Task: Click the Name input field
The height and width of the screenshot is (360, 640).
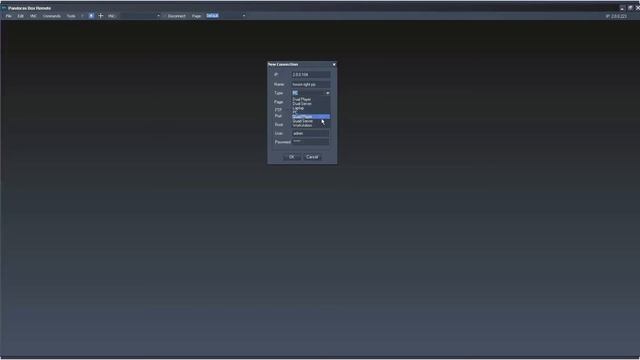Action: coord(311,84)
